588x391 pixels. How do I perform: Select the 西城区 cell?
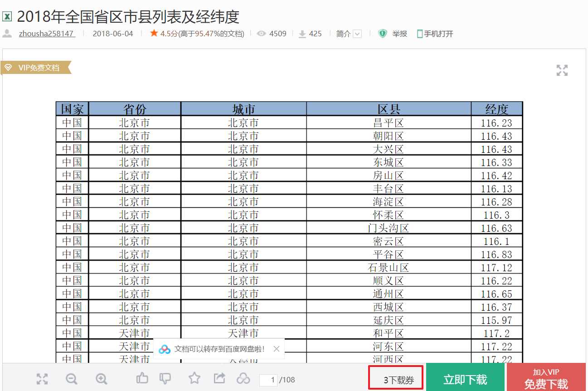[x=389, y=307]
